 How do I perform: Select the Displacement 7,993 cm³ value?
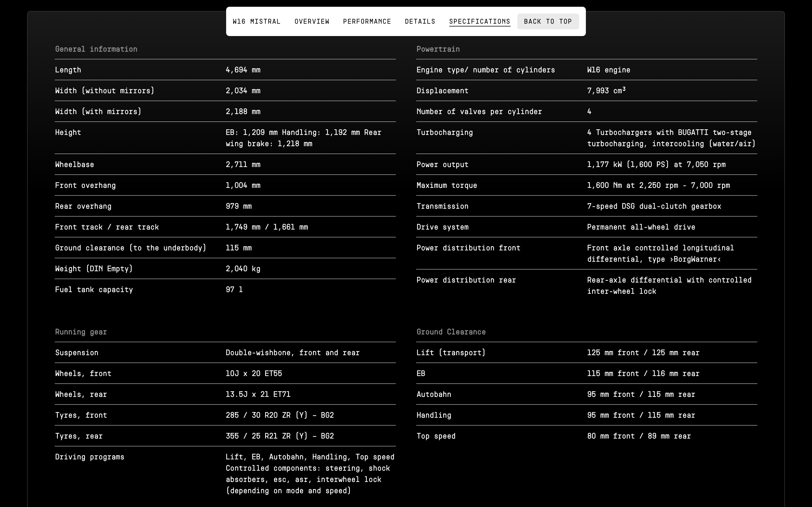606,90
